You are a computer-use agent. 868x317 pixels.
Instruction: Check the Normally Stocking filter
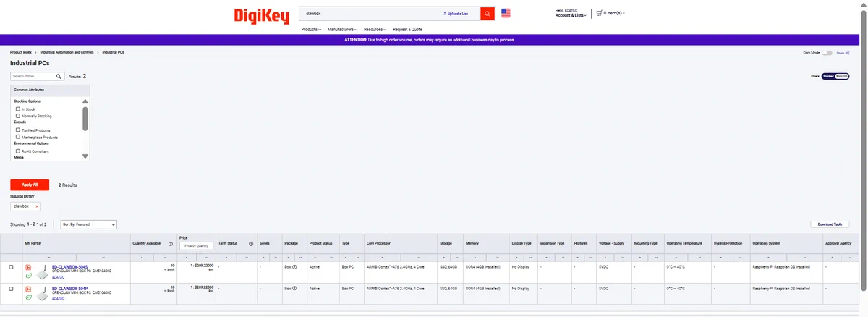click(18, 116)
